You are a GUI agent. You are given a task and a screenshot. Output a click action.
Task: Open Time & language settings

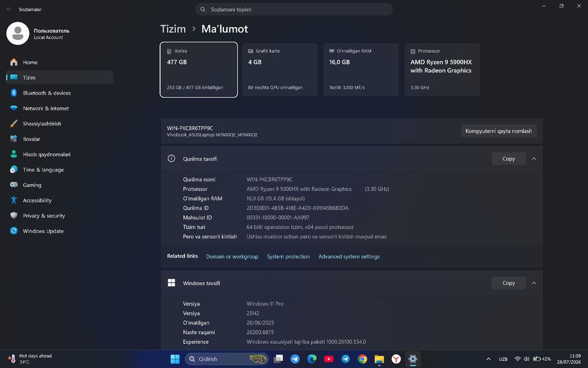(x=60, y=170)
